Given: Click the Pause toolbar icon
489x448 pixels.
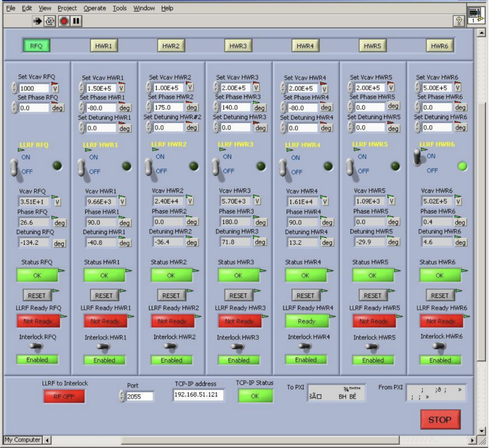Looking at the screenshot, I should pyautogui.click(x=76, y=21).
